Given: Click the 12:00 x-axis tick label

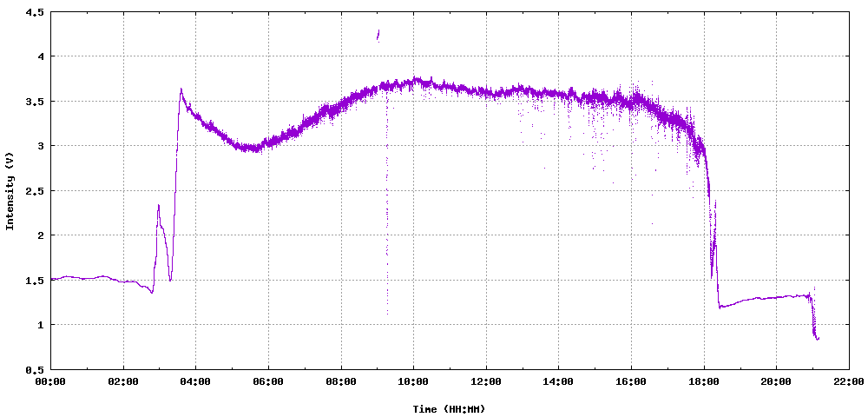Looking at the screenshot, I should [486, 381].
